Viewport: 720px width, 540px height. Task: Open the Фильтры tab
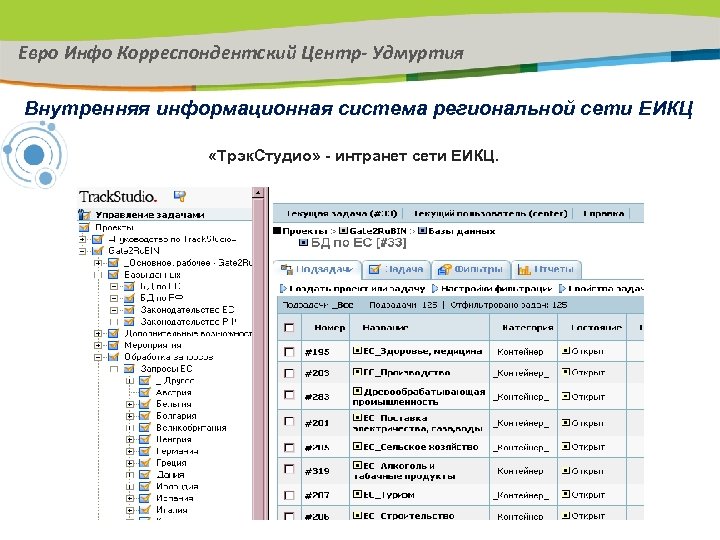[471, 270]
